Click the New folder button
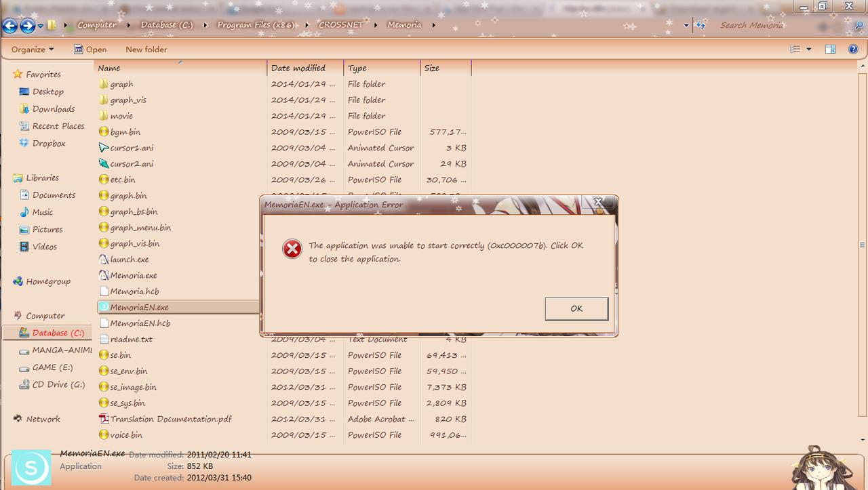 point(146,49)
